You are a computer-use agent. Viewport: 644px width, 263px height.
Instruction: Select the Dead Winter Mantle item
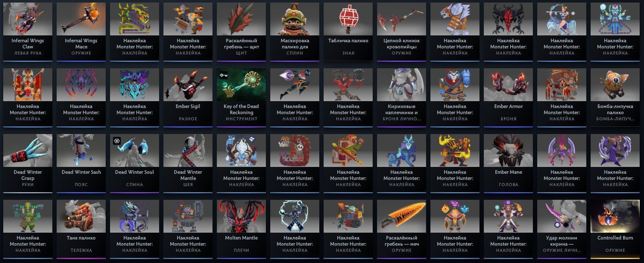[x=188, y=163]
